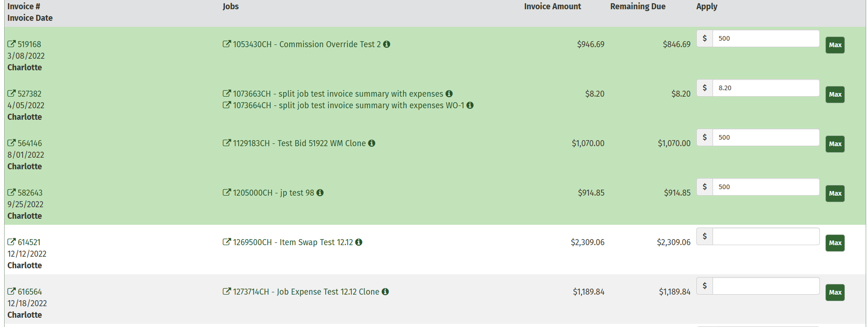The width and height of the screenshot is (868, 327).
Task: Focus the apply amount field for invoice 616564
Action: click(766, 286)
